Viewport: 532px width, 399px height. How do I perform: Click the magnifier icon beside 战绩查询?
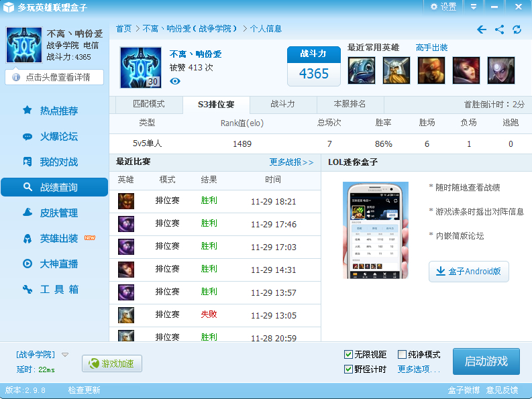(x=28, y=187)
